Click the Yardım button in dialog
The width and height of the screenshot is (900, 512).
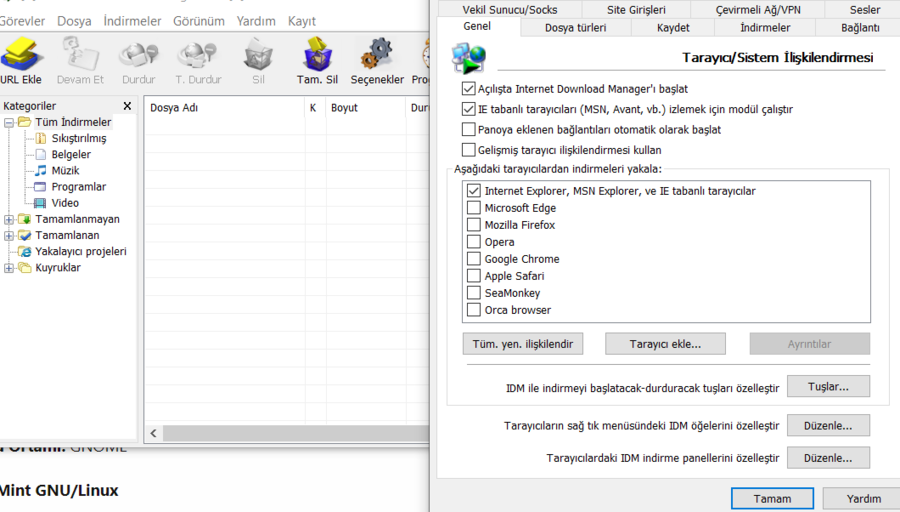tap(863, 499)
